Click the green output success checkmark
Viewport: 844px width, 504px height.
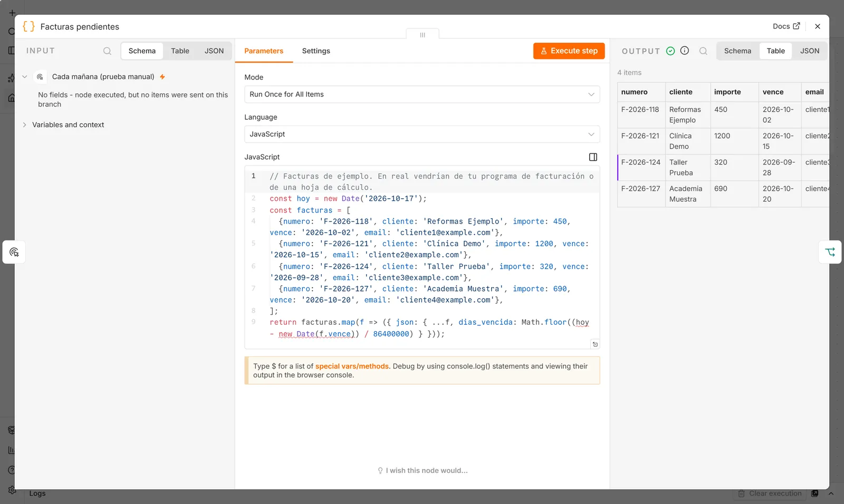670,51
